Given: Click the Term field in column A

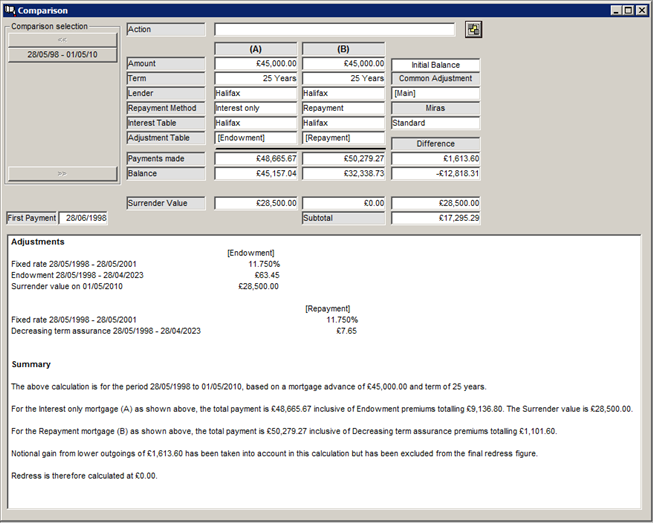Looking at the screenshot, I should 256,78.
